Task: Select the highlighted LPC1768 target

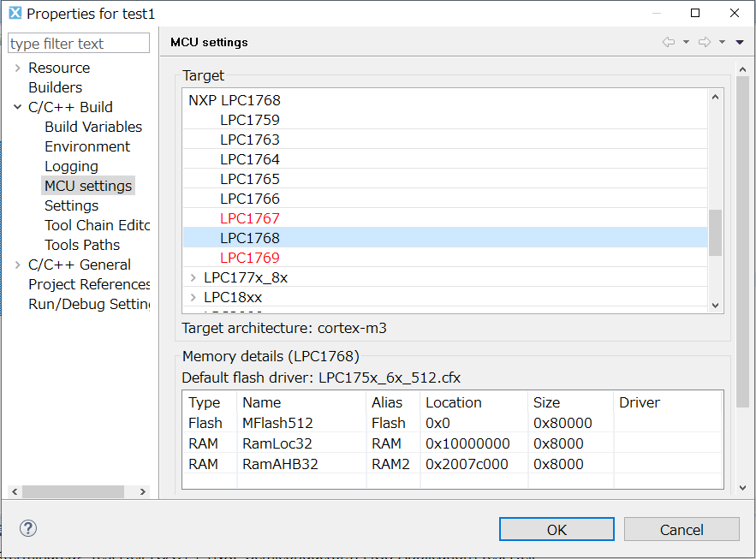Action: [445, 238]
